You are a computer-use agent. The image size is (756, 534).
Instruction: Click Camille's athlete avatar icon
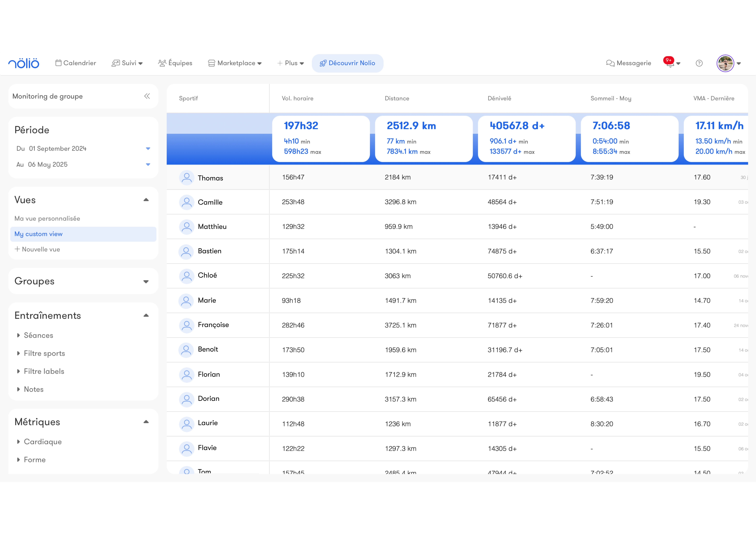tap(186, 202)
